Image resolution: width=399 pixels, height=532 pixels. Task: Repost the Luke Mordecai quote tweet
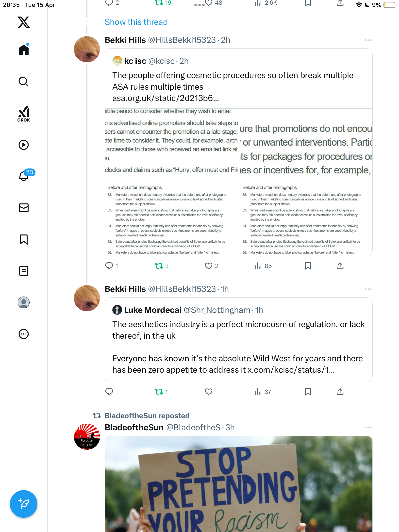coord(161,392)
